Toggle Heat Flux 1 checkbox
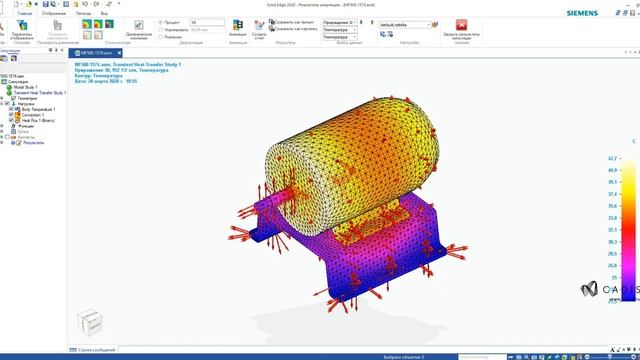640x360 pixels. pyautogui.click(x=11, y=120)
